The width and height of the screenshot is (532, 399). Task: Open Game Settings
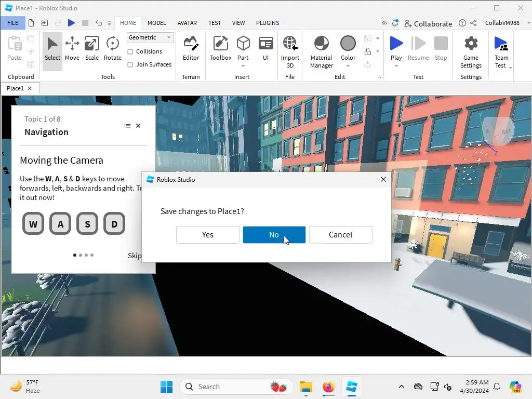pos(471,51)
